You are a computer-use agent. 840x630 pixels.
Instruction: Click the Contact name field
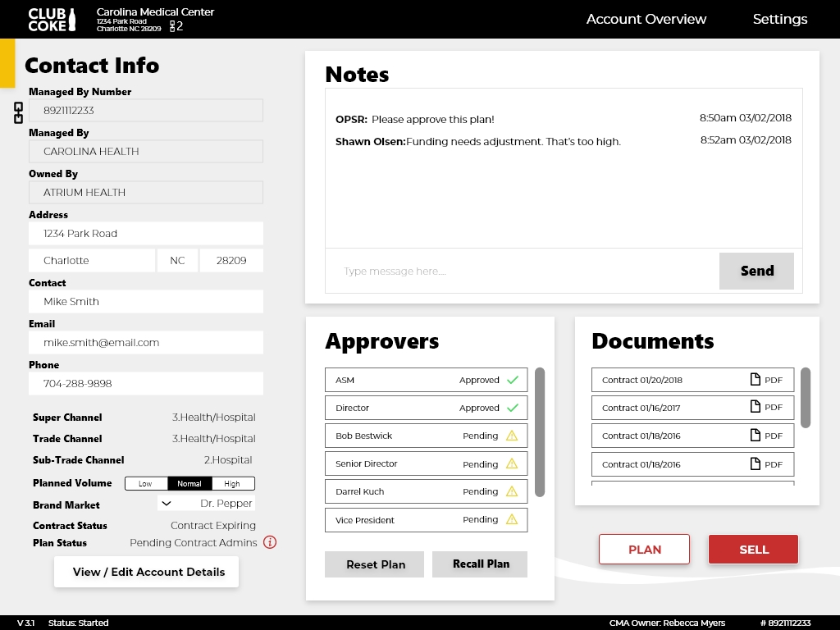pos(146,302)
